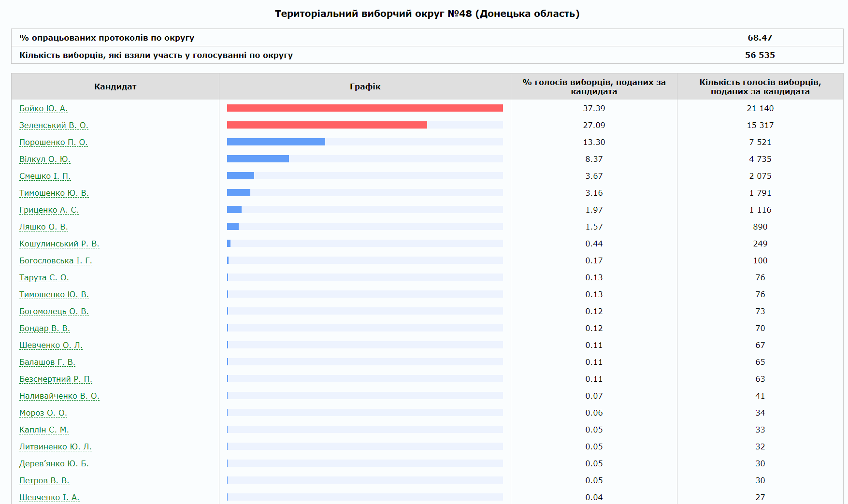Open candidate link Порошенко П. О.
Image resolution: width=848 pixels, height=504 pixels.
point(54,142)
